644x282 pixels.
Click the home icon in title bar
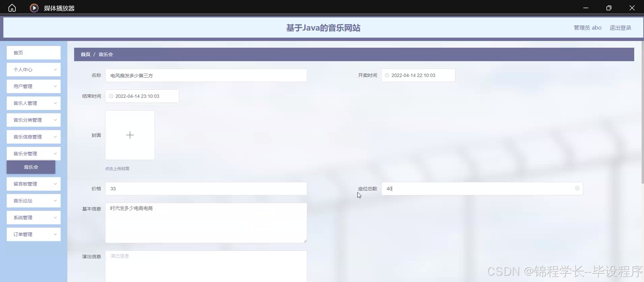point(12,8)
